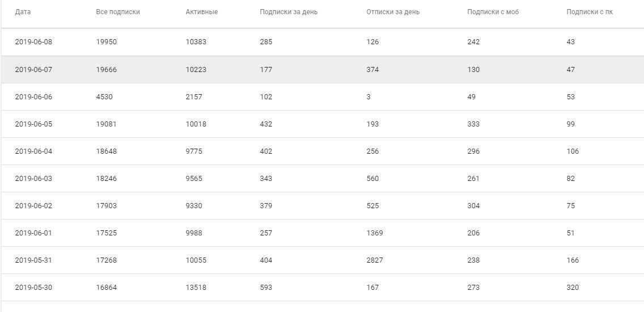The image size is (644, 312).
Task: Select the highlighted 2019-06-07 row date
Action: click(33, 70)
